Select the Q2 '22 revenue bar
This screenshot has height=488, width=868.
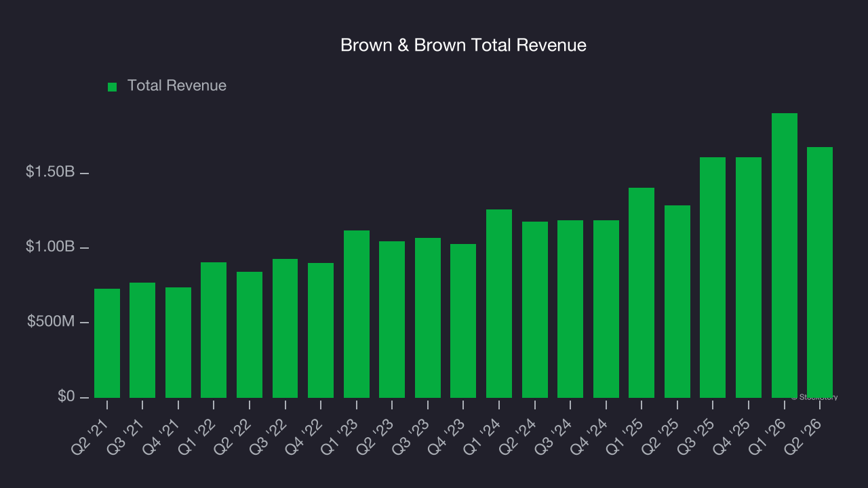pyautogui.click(x=250, y=335)
